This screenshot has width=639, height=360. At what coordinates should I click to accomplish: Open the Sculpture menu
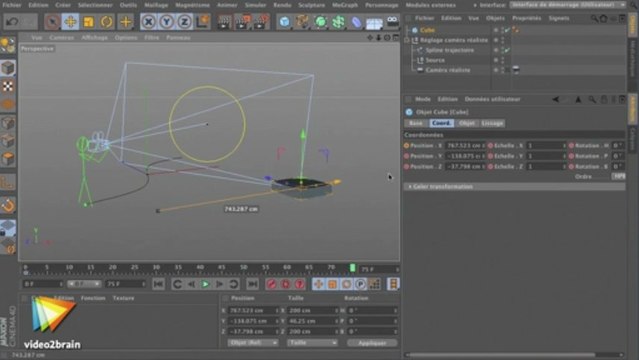(x=311, y=5)
